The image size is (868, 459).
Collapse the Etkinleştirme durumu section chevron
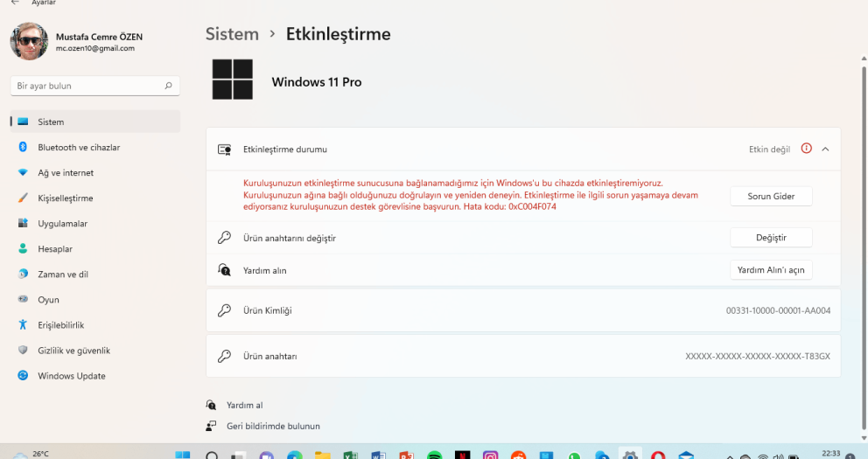tap(825, 150)
